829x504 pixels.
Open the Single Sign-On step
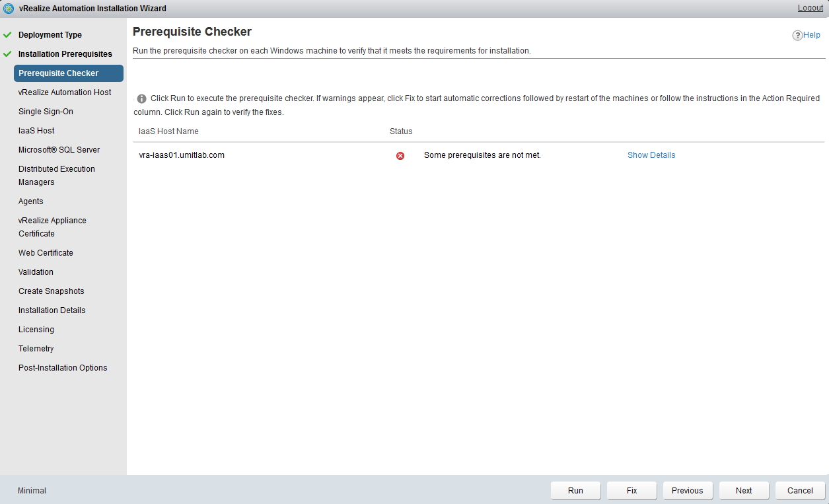[x=46, y=112]
